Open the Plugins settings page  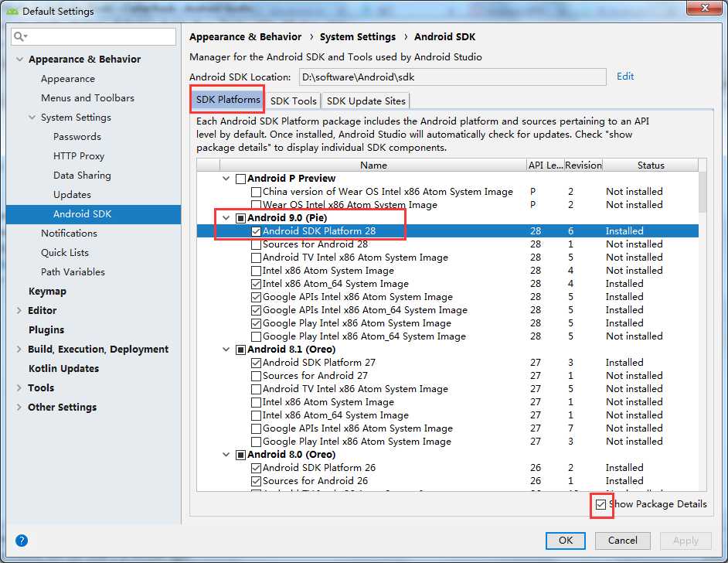coord(46,329)
